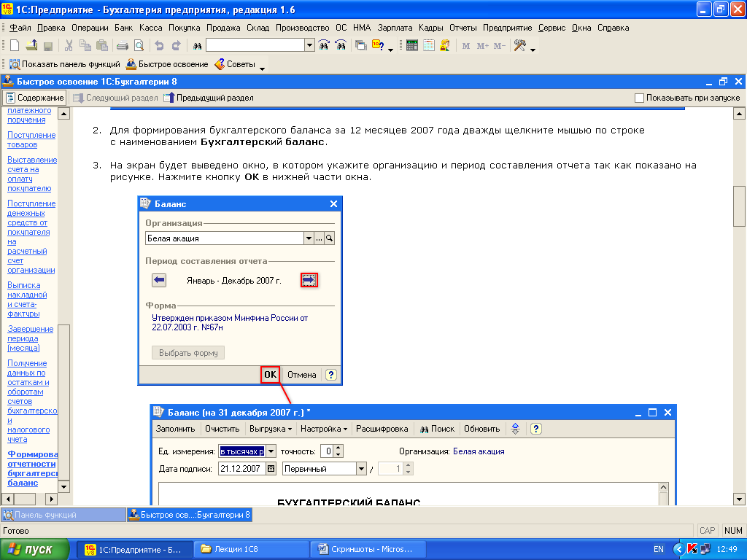747x560 pixels.
Task: Open the Первичный report type dropdown
Action: click(361, 469)
